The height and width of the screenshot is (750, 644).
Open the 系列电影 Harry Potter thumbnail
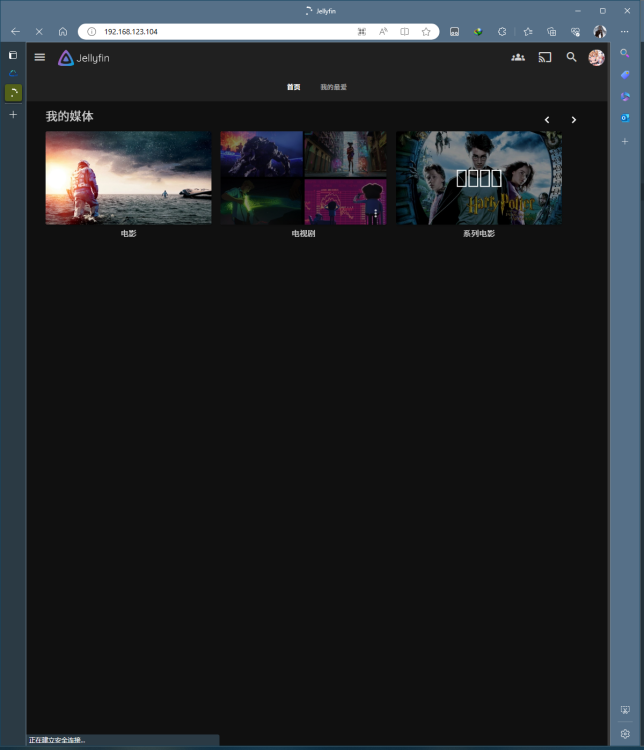[479, 178]
